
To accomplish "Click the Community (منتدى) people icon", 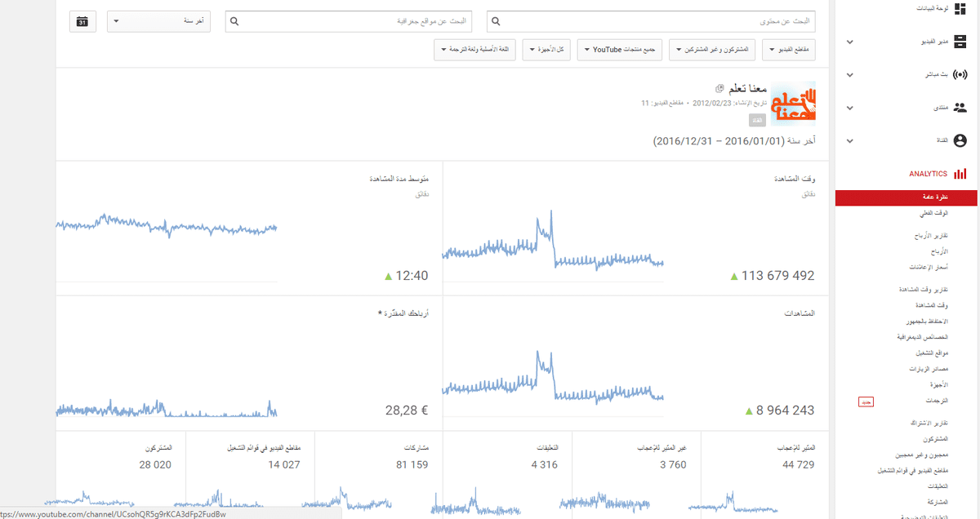I will tap(960, 108).
